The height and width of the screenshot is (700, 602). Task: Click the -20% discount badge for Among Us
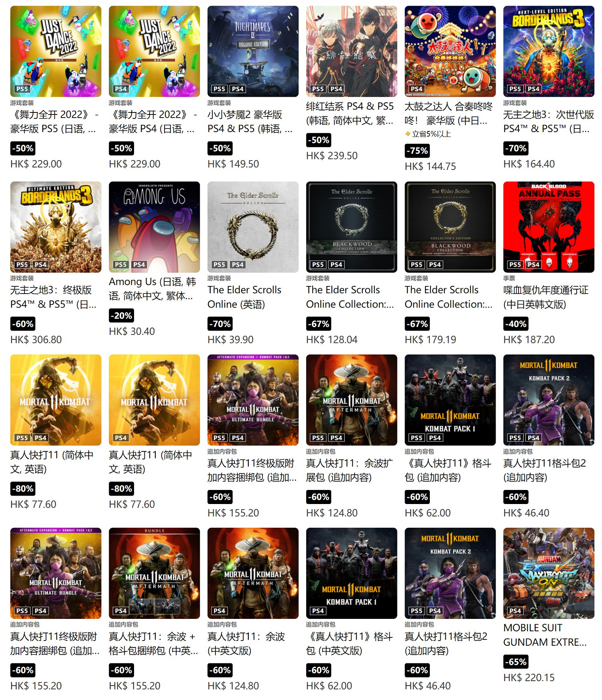coord(121,316)
